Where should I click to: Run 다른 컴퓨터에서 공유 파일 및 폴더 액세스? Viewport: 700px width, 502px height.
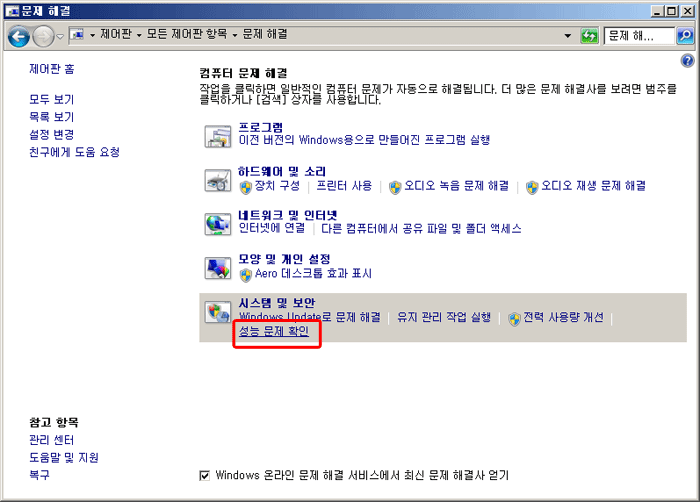pos(421,229)
